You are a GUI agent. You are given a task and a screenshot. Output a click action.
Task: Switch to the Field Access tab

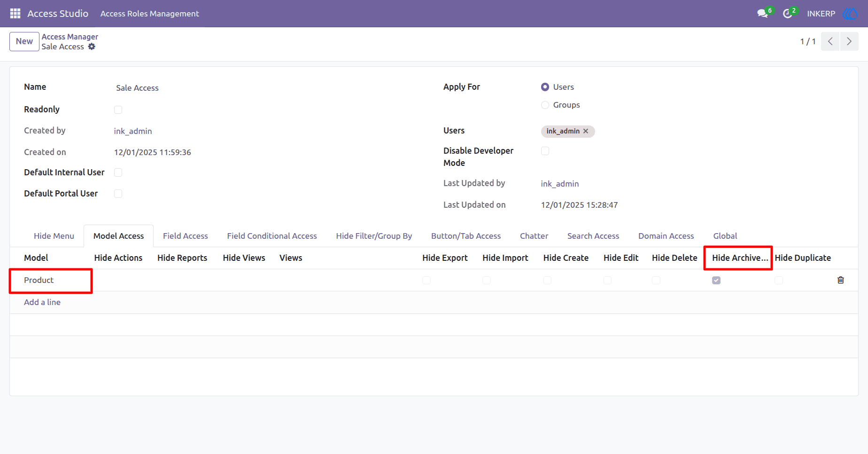pyautogui.click(x=186, y=236)
